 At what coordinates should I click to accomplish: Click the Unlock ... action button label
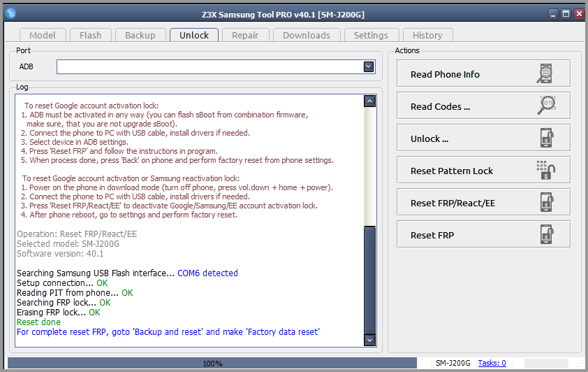429,139
